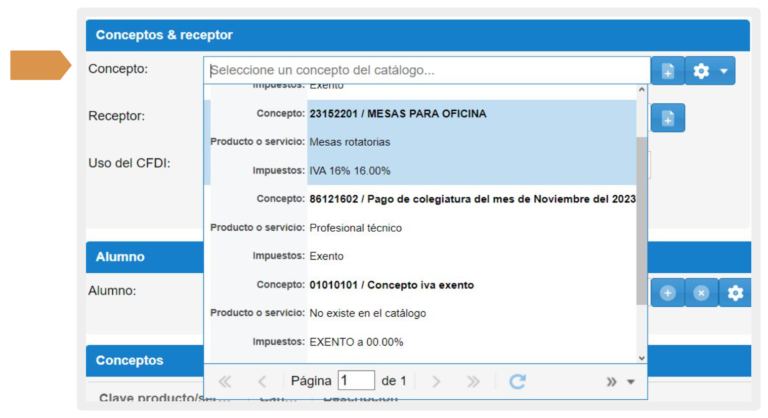Jump to the last catalog page
Viewport: 768px width, 418px height.
tap(473, 381)
